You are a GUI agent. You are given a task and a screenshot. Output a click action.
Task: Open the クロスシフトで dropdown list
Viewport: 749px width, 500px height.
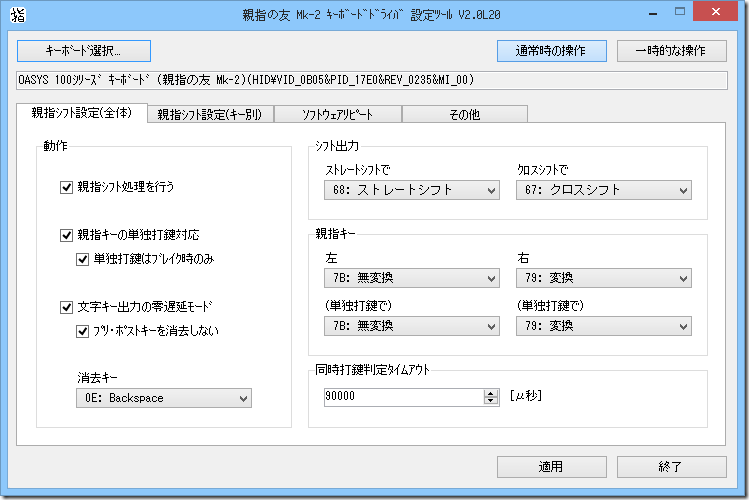point(603,190)
